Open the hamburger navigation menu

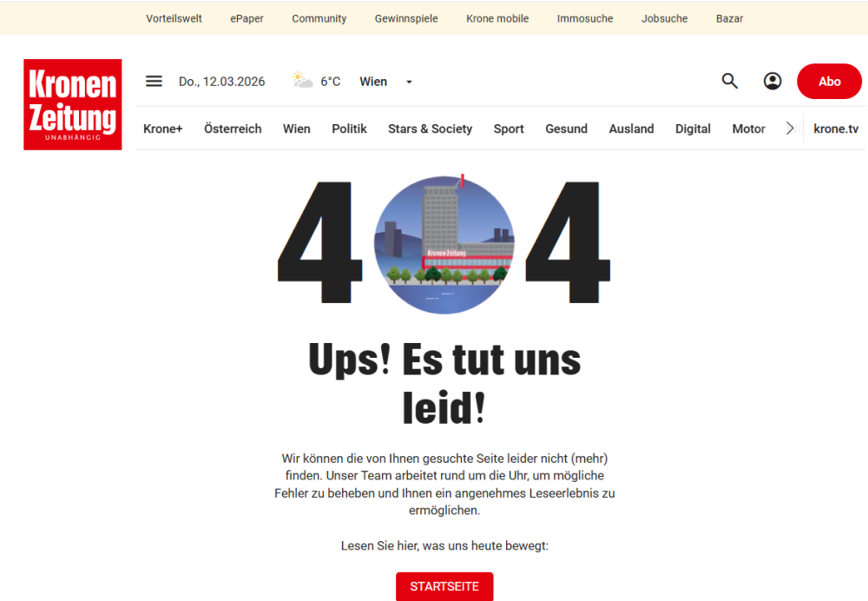(x=154, y=81)
